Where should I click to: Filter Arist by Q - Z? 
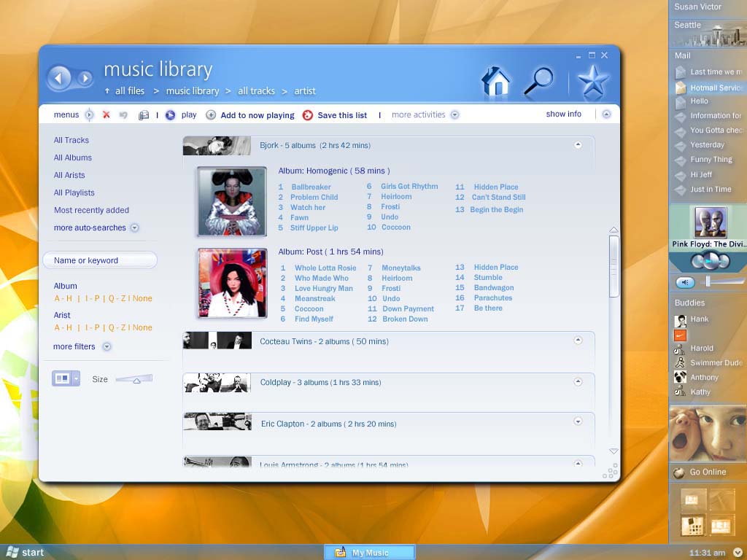(117, 327)
